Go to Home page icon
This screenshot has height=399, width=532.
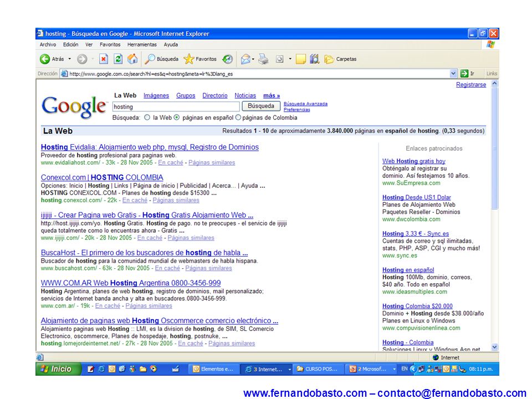pyautogui.click(x=132, y=59)
